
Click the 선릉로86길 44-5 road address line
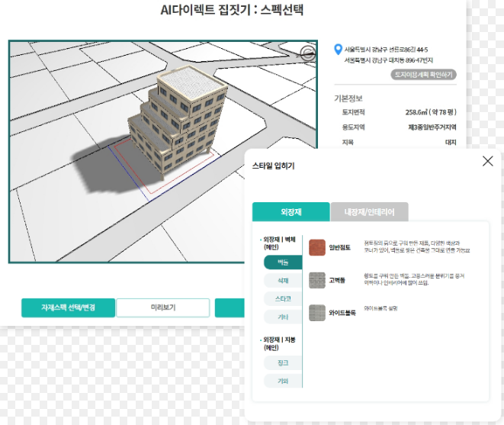coord(386,50)
